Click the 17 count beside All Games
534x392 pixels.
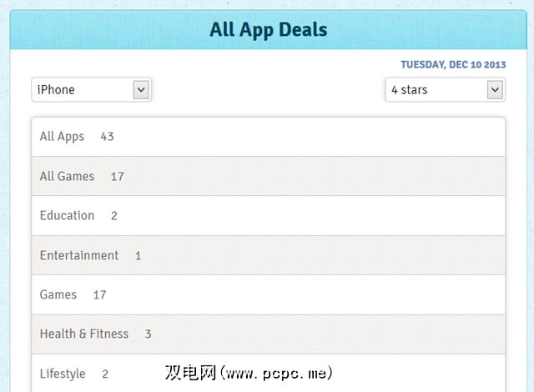point(118,177)
